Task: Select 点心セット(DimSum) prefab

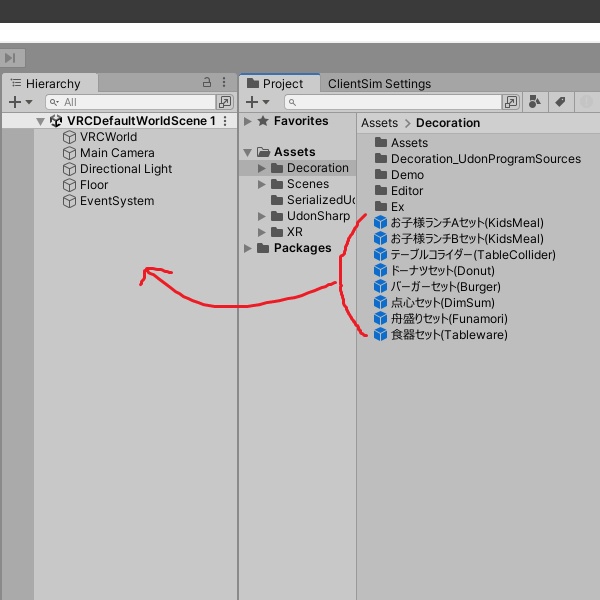Action: click(x=434, y=303)
